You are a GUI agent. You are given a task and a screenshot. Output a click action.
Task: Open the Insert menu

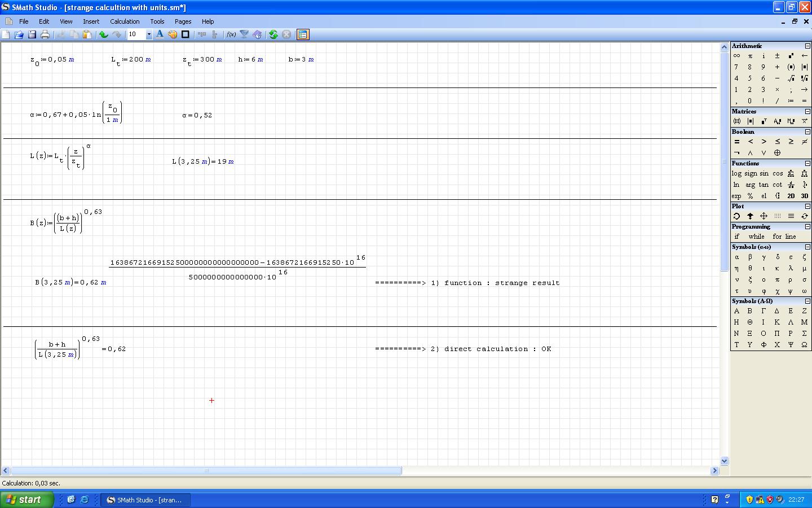click(x=91, y=21)
